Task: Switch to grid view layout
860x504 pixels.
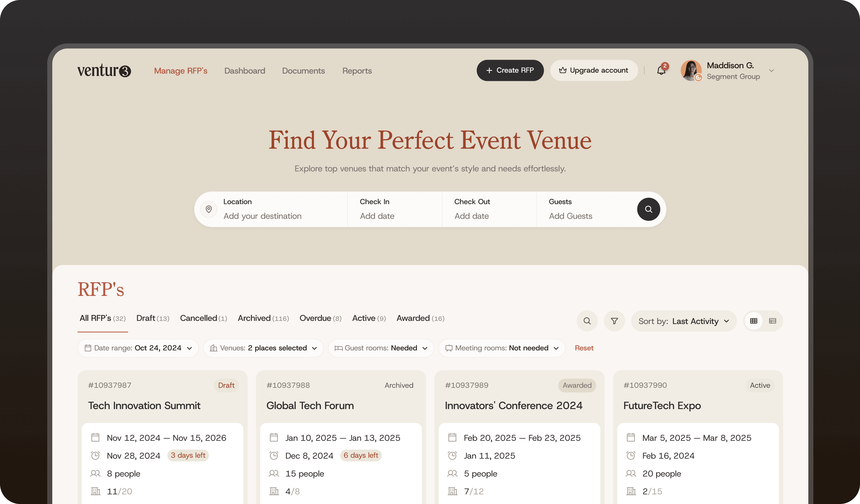Action: pyautogui.click(x=754, y=321)
